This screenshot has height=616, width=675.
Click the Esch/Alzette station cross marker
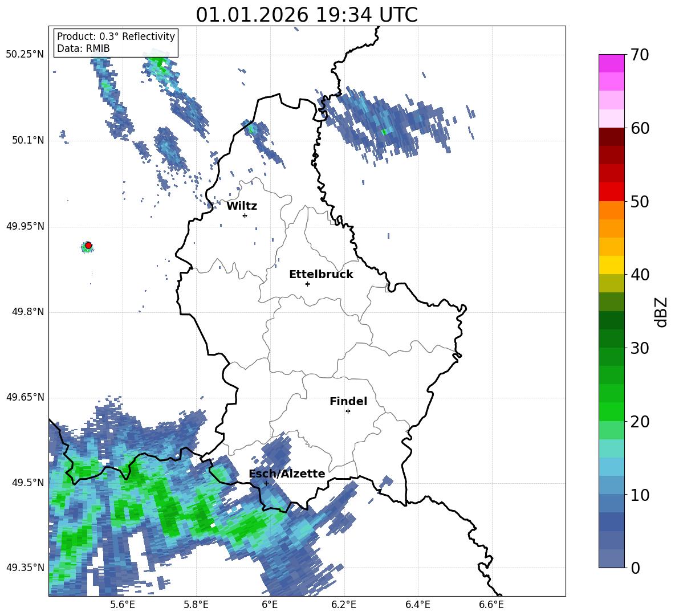click(x=266, y=483)
